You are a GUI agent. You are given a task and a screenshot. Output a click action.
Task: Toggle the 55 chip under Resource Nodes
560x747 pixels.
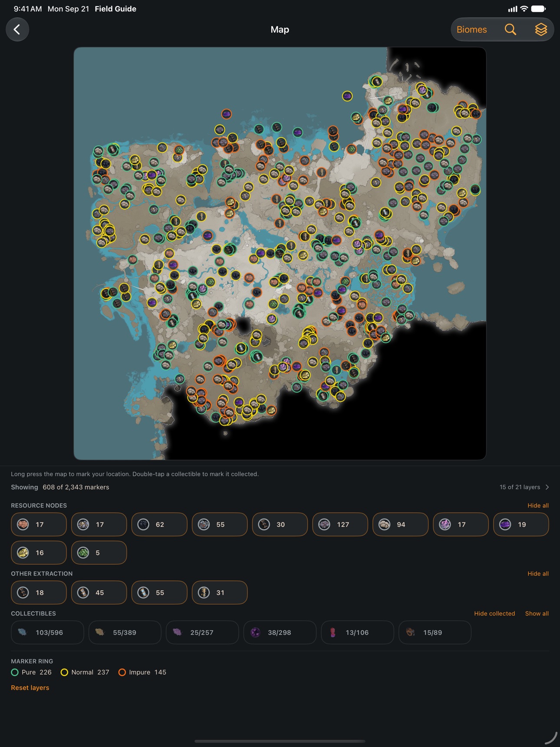click(220, 525)
